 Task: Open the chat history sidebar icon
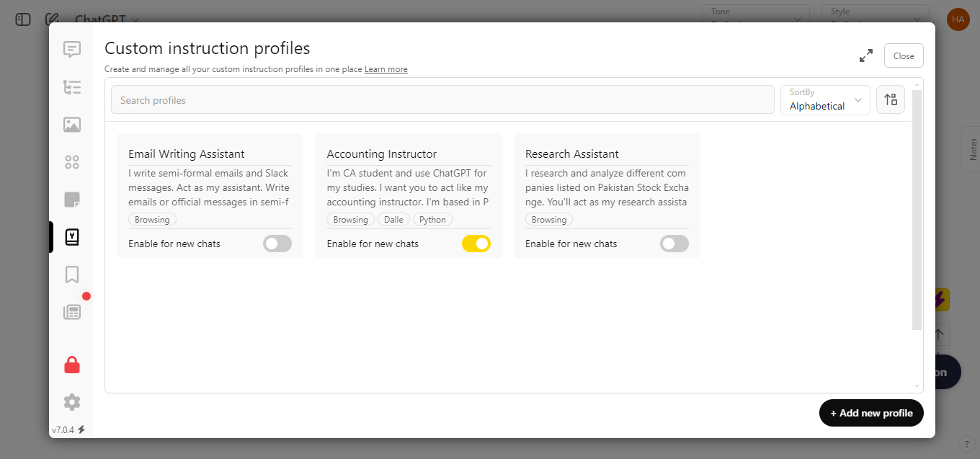(x=71, y=50)
